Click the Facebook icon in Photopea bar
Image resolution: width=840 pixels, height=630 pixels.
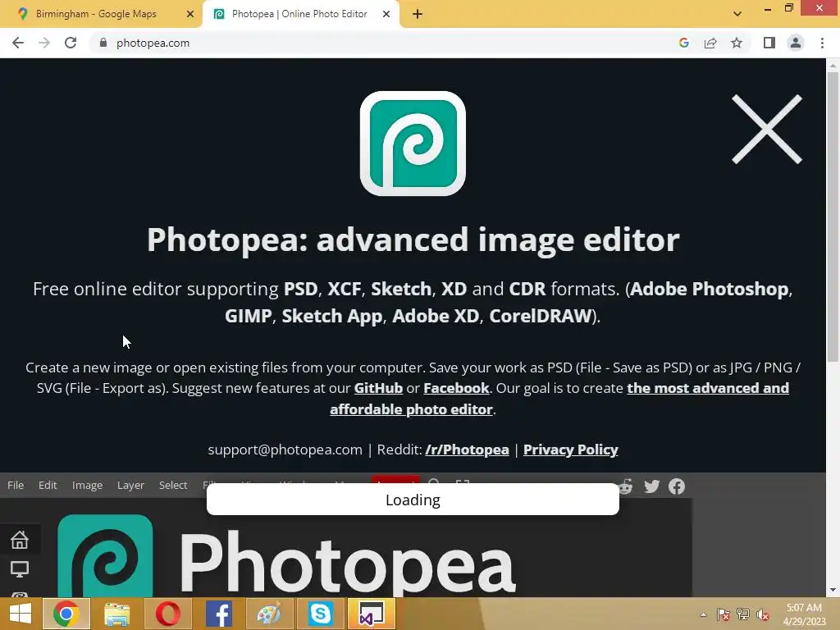click(677, 486)
